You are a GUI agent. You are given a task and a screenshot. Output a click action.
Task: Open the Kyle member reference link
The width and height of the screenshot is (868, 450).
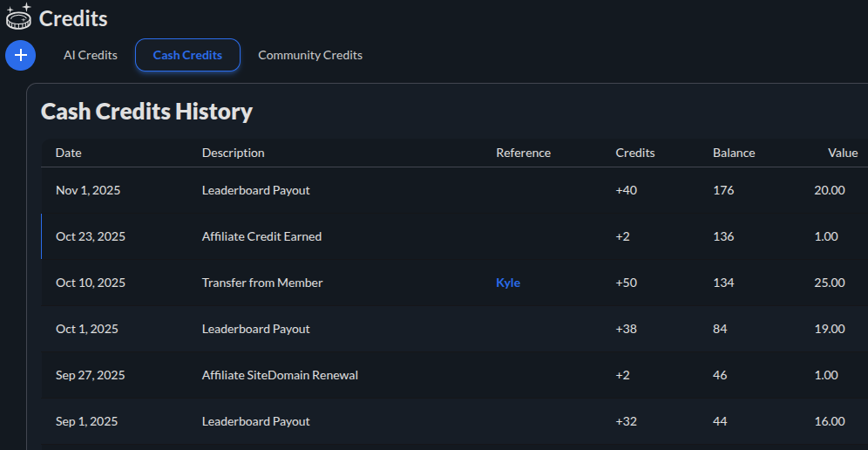[508, 283]
